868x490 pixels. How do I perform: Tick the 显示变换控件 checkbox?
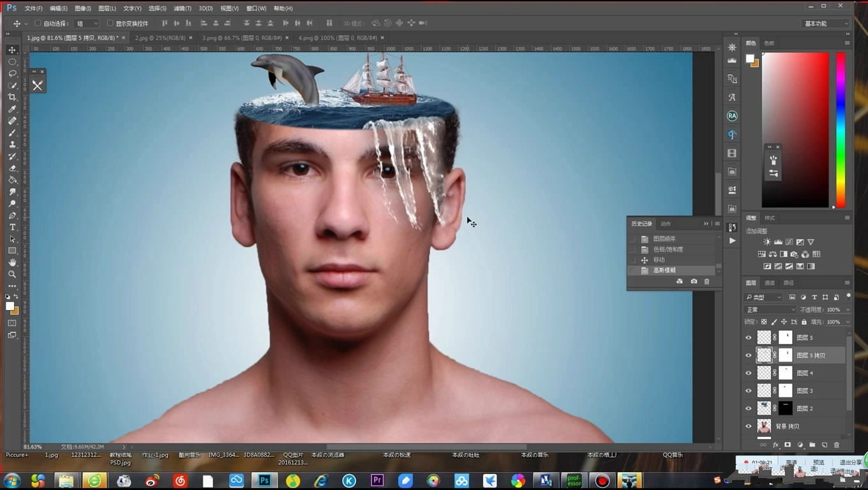pos(110,24)
